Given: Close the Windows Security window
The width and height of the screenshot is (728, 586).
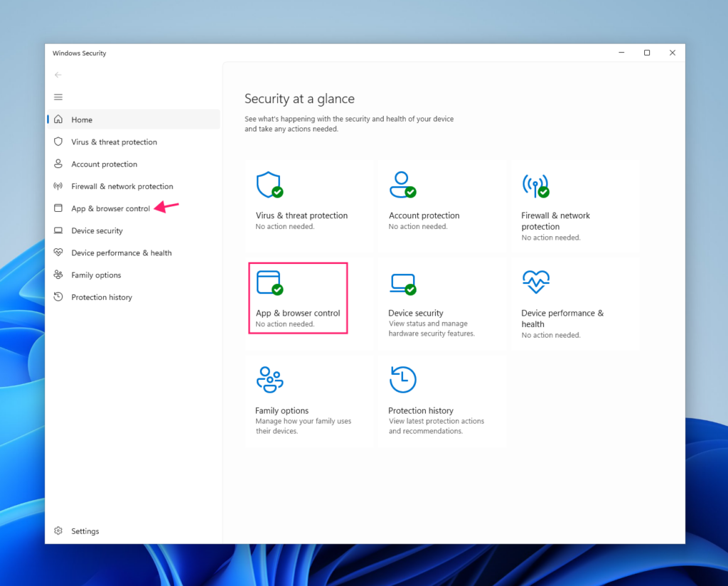Looking at the screenshot, I should pos(673,53).
